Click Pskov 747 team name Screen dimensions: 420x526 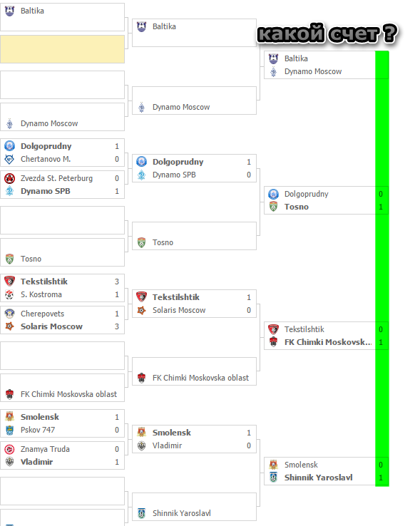click(38, 430)
